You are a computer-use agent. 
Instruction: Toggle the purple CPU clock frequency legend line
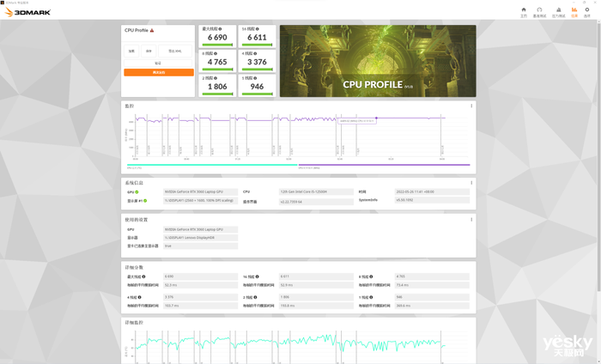click(x=384, y=165)
